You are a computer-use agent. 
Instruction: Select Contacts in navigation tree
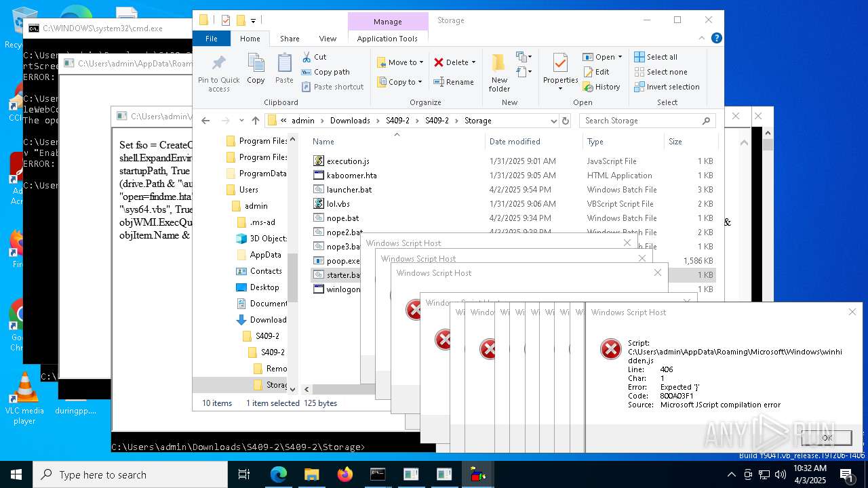266,271
